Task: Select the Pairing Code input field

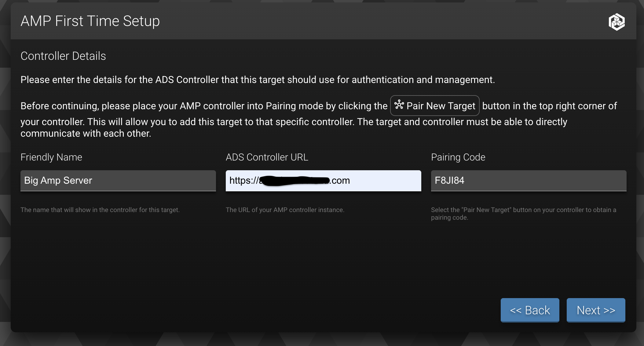Action: click(529, 181)
